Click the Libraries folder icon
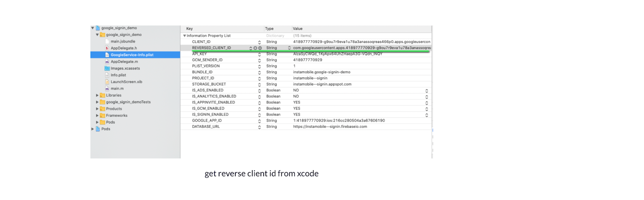Viewport: 644px width, 200px height. pos(103,96)
